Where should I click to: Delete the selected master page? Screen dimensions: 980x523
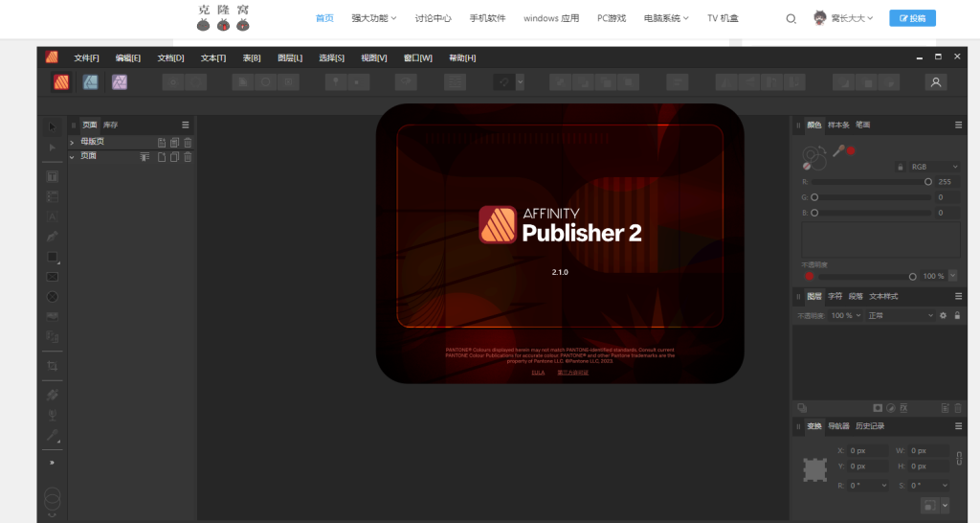pyautogui.click(x=188, y=143)
